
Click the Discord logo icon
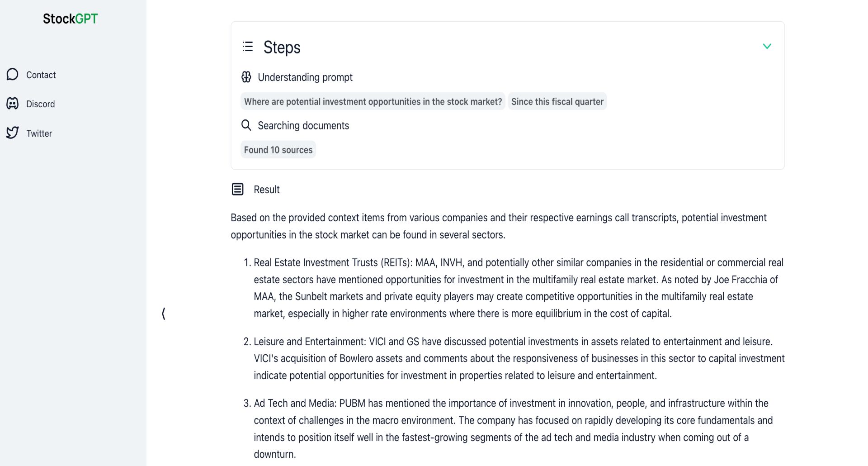pyautogui.click(x=13, y=104)
